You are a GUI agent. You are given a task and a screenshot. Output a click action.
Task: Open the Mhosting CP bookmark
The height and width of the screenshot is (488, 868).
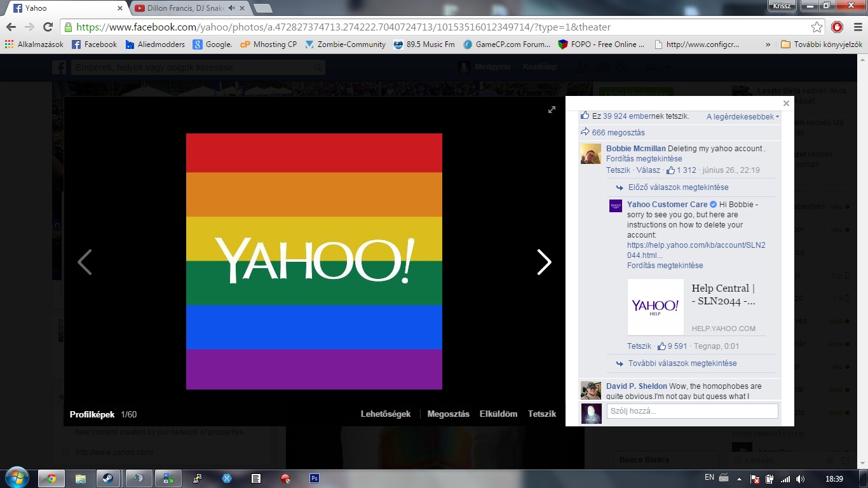pos(268,44)
